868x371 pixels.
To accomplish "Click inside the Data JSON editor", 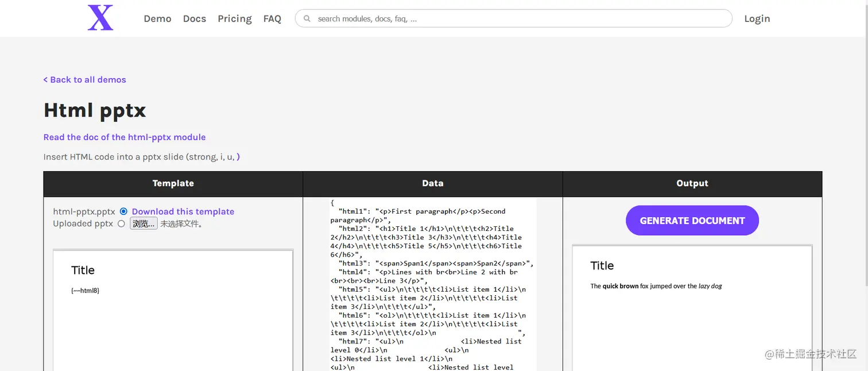I will click(433, 284).
